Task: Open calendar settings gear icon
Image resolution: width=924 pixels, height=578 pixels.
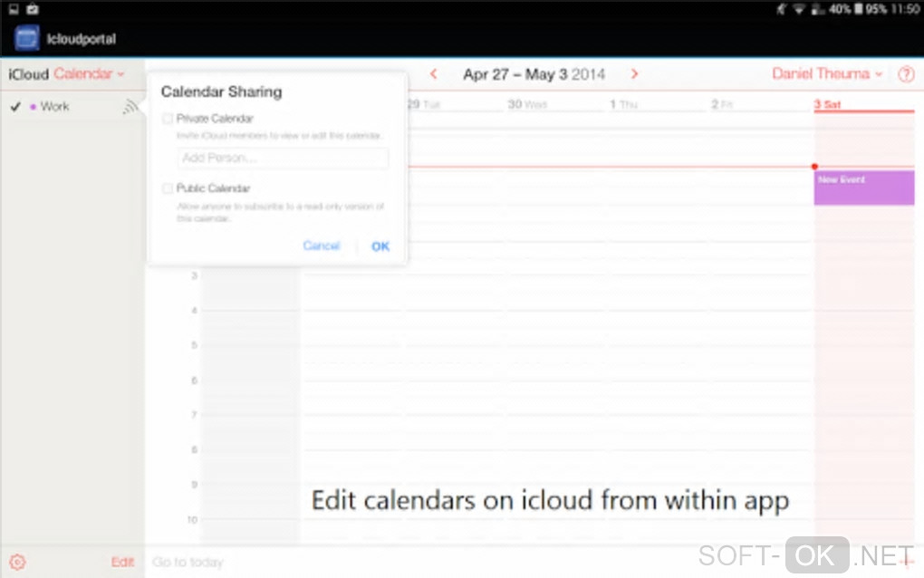Action: point(17,562)
